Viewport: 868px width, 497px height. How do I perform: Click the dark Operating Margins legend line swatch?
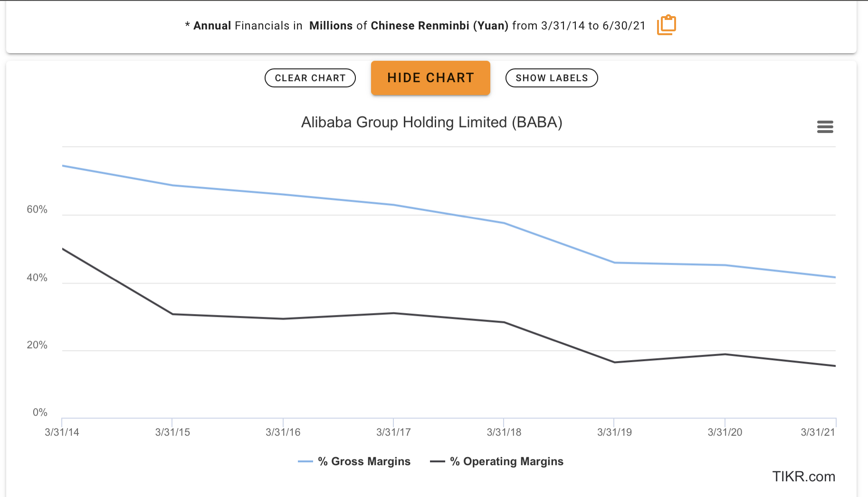pyautogui.click(x=437, y=461)
